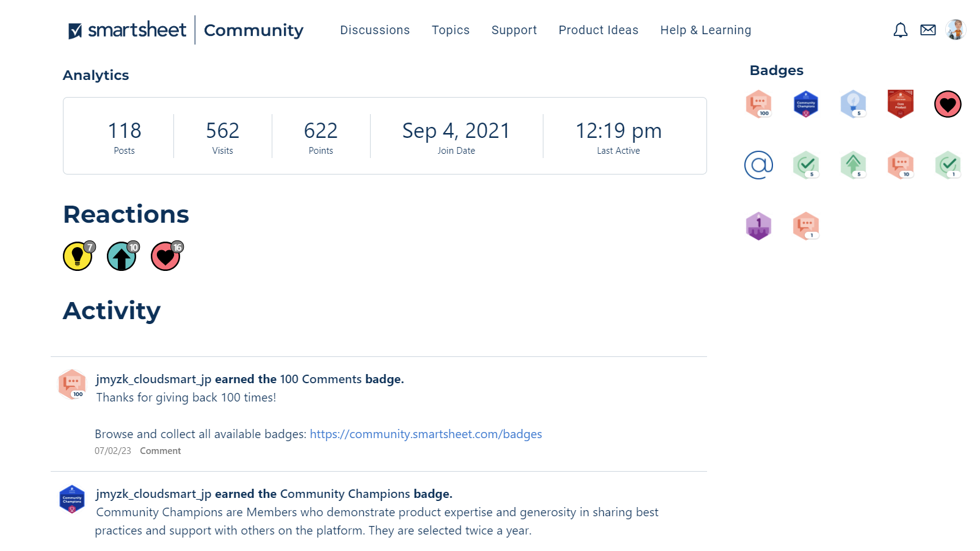Viewport: 980px width, 551px height.
Task: Click the Awesome heart reaction icon
Action: coord(165,256)
